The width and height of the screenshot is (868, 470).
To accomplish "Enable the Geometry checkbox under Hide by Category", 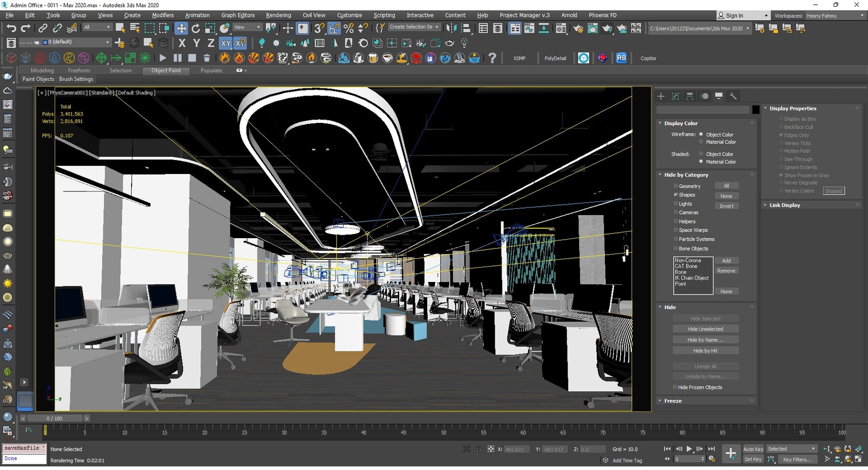I will tap(676, 186).
